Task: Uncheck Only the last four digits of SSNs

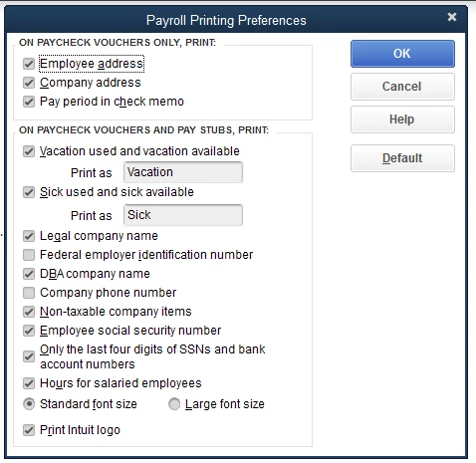Action: [x=29, y=356]
